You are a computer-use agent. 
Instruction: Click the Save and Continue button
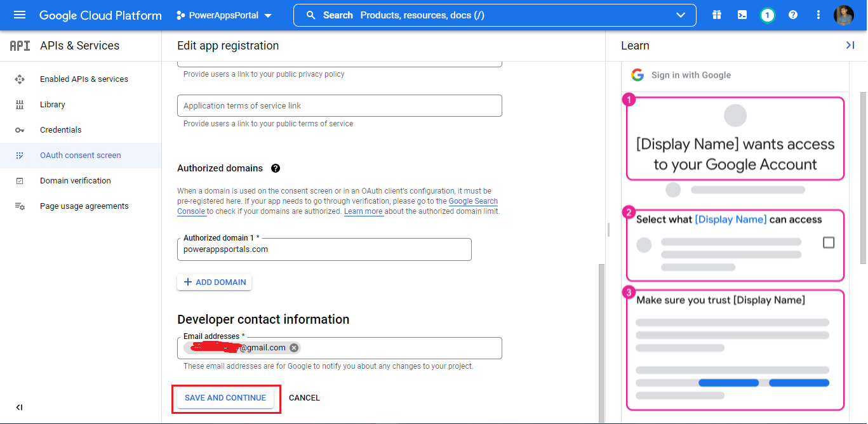coord(225,398)
